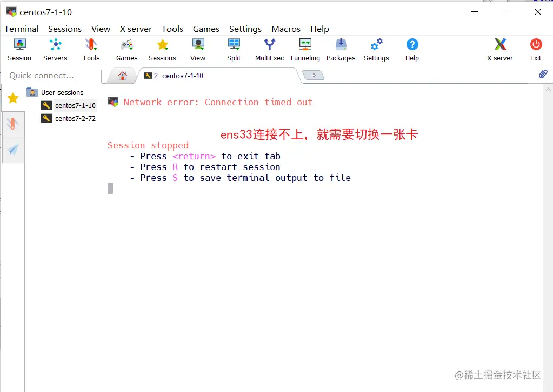This screenshot has width=553, height=392.
Task: Open the View menu
Action: point(101,29)
